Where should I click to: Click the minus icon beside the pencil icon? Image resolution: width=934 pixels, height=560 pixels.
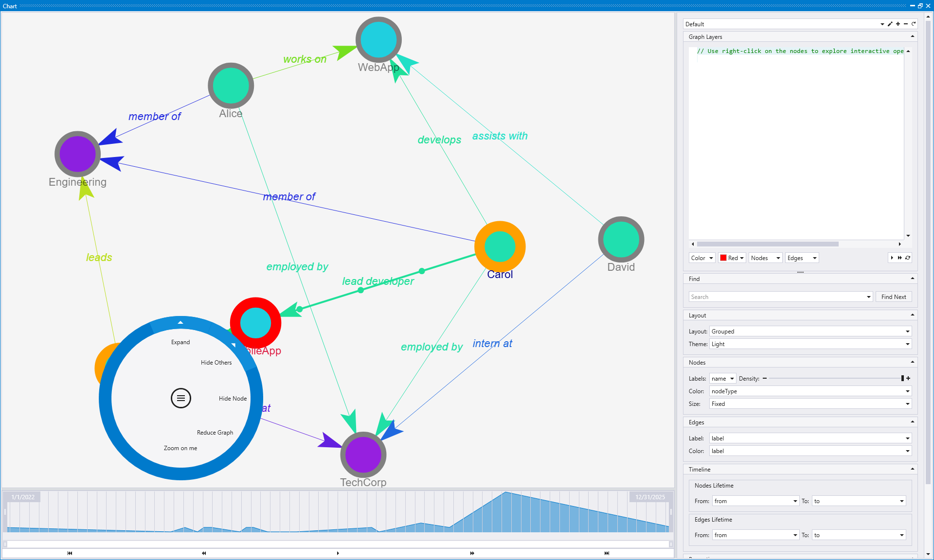(x=905, y=24)
